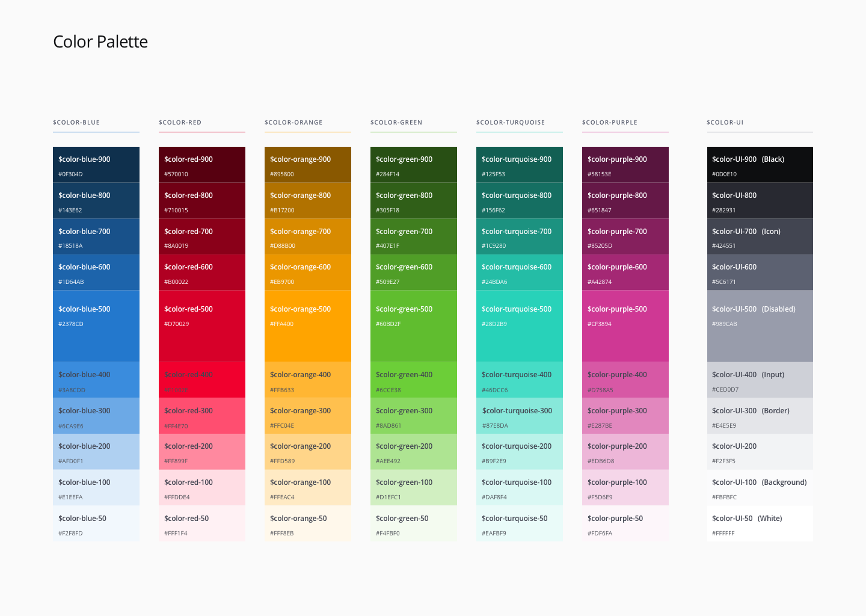Click the $COLOR-ORANGE column heading

point(293,122)
